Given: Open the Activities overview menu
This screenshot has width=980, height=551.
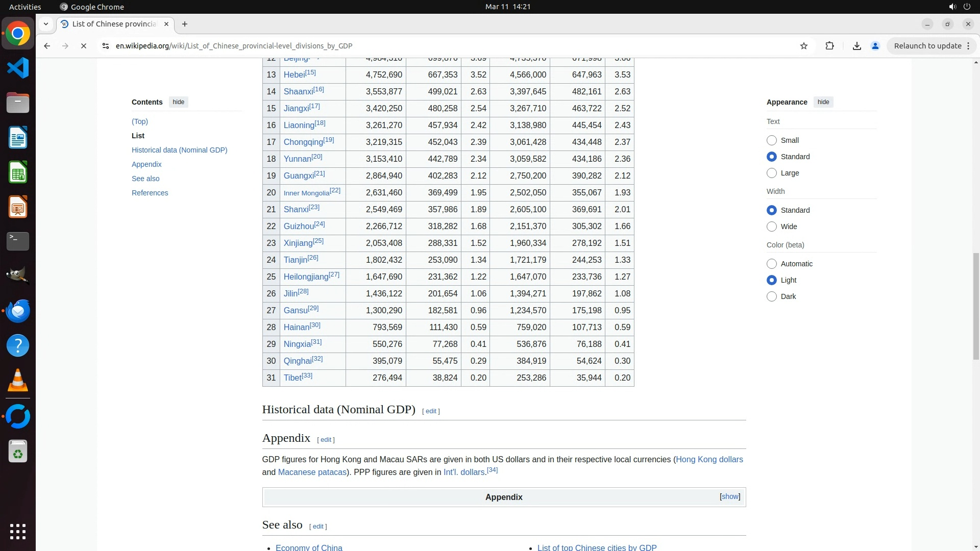Looking at the screenshot, I should (25, 7).
